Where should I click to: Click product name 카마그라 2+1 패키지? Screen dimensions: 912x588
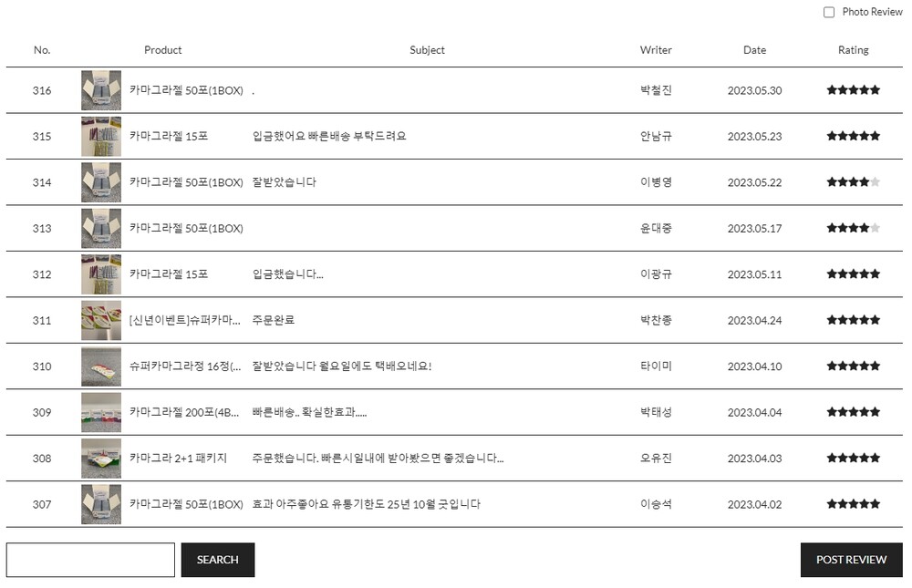tap(178, 458)
